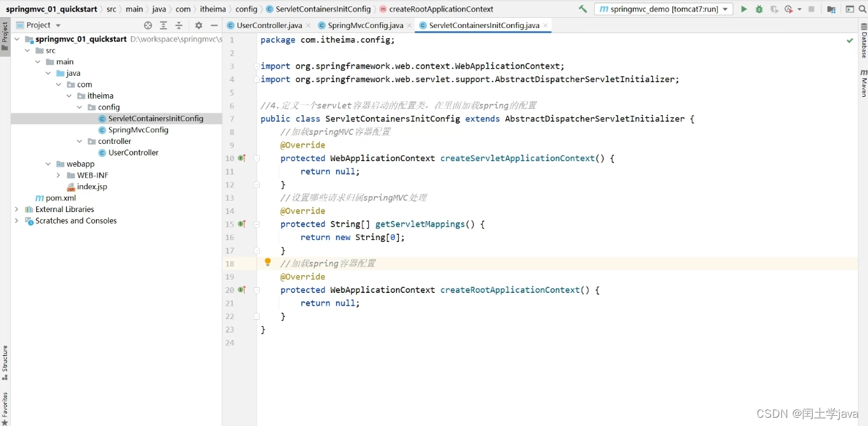Click breadcrumb springmvc_01_quickstart
Screen dimensions: 868x426
(52, 9)
